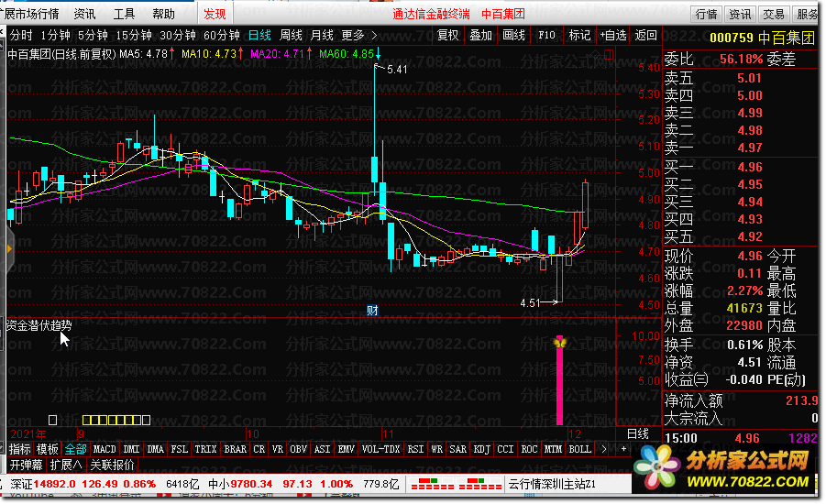Viewport: 826px width, 504px height.
Task: Toggle the 扩展∧ panel
Action: pos(66,465)
